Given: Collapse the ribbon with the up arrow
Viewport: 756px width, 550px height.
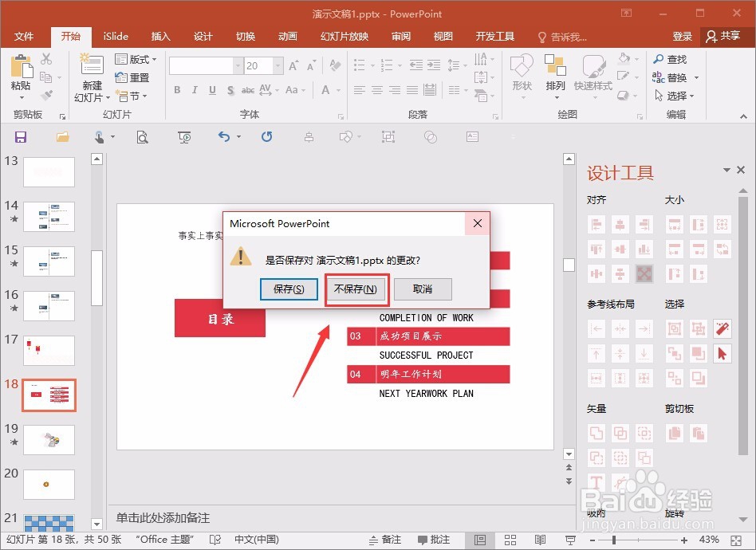Looking at the screenshot, I should 743,116.
